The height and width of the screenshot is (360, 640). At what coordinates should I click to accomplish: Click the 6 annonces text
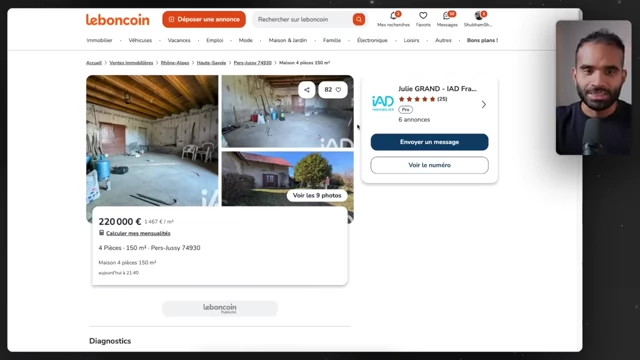click(414, 120)
